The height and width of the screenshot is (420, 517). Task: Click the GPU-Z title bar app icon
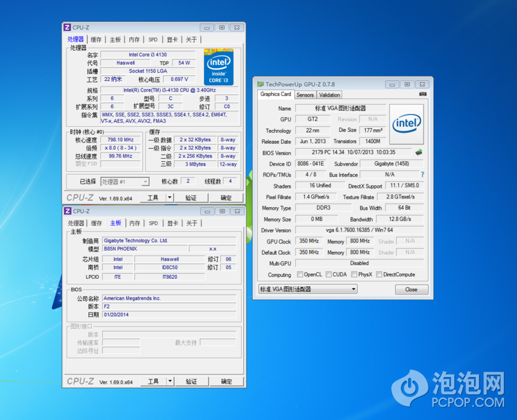[x=261, y=84]
